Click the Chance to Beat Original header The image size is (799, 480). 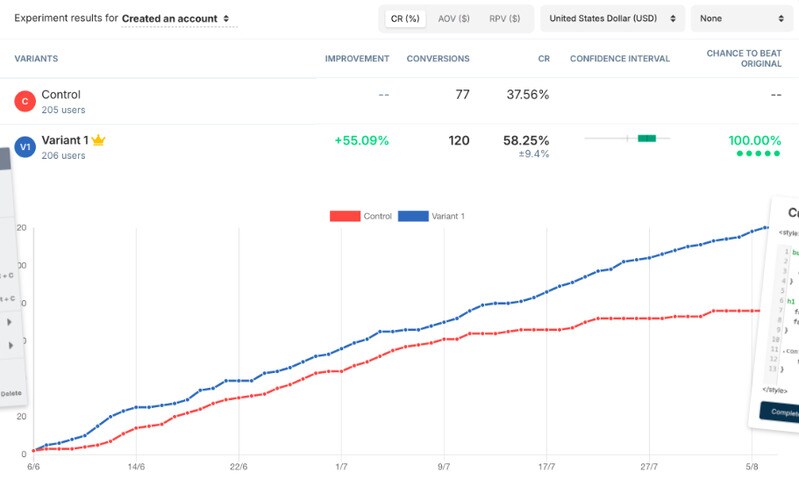pyautogui.click(x=743, y=58)
